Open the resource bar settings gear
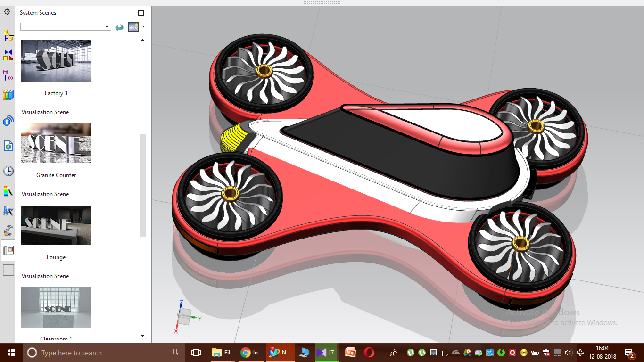 click(x=7, y=12)
